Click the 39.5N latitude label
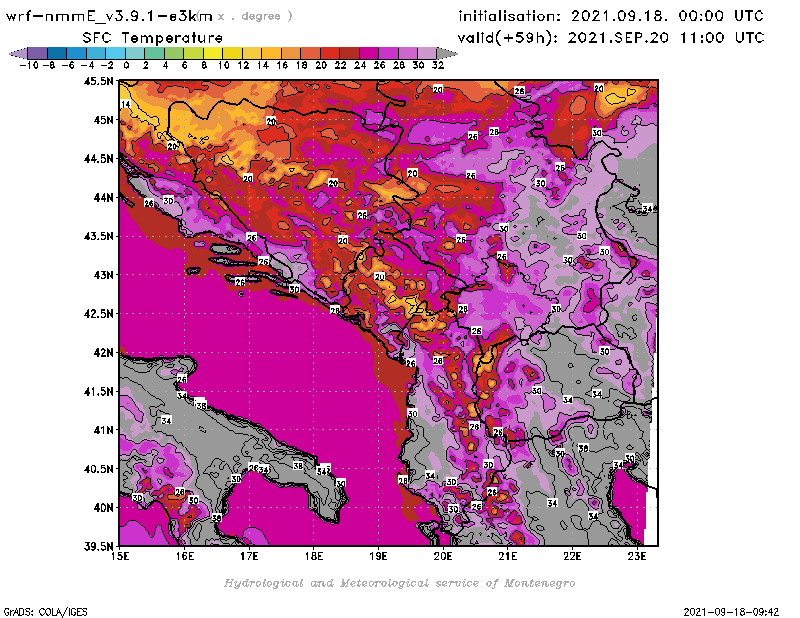This screenshot has width=800, height=618. click(x=99, y=547)
